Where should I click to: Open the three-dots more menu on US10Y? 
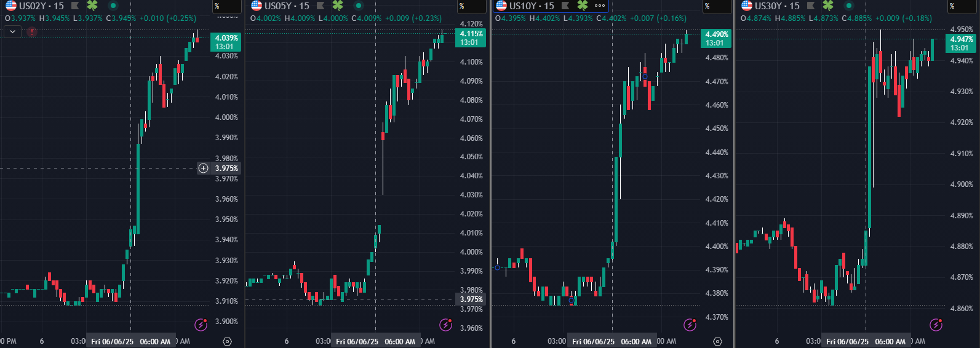600,6
